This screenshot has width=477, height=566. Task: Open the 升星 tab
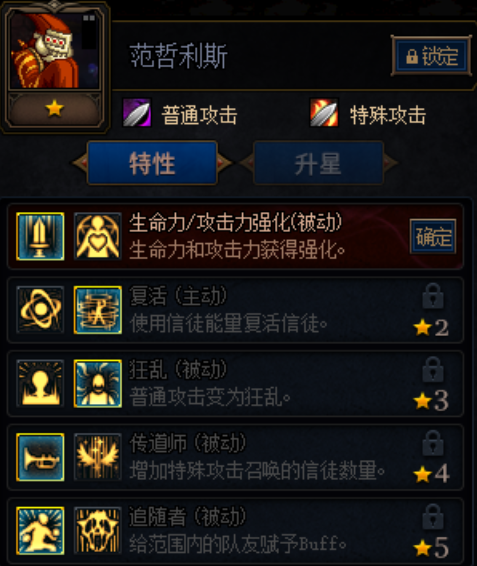click(x=318, y=163)
